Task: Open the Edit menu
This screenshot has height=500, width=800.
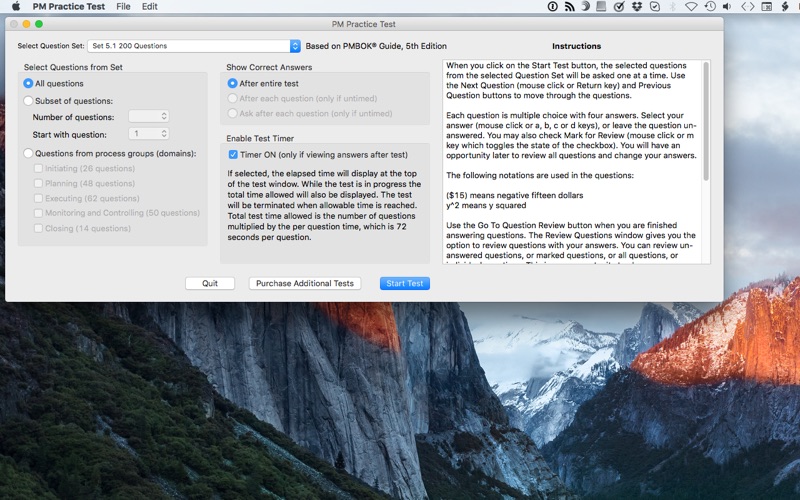Action: click(x=149, y=7)
